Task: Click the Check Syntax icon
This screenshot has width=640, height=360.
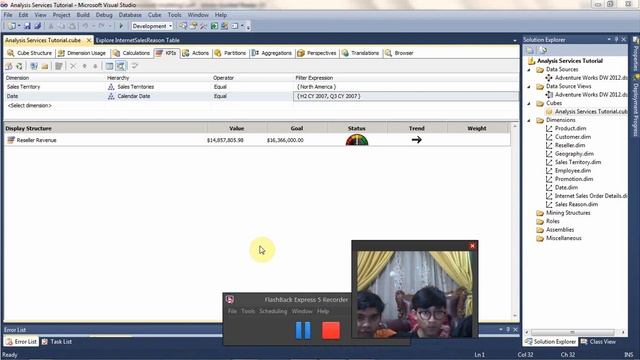Action: click(134, 66)
